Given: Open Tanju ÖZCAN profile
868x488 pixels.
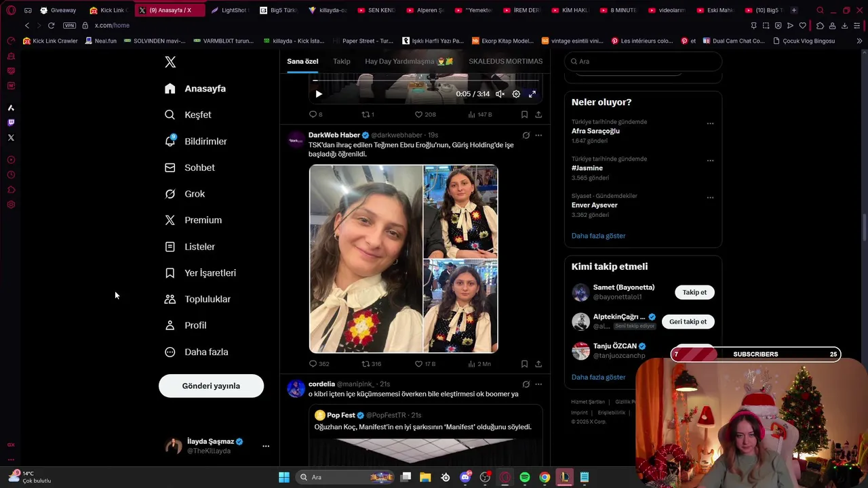Looking at the screenshot, I should pos(615,346).
